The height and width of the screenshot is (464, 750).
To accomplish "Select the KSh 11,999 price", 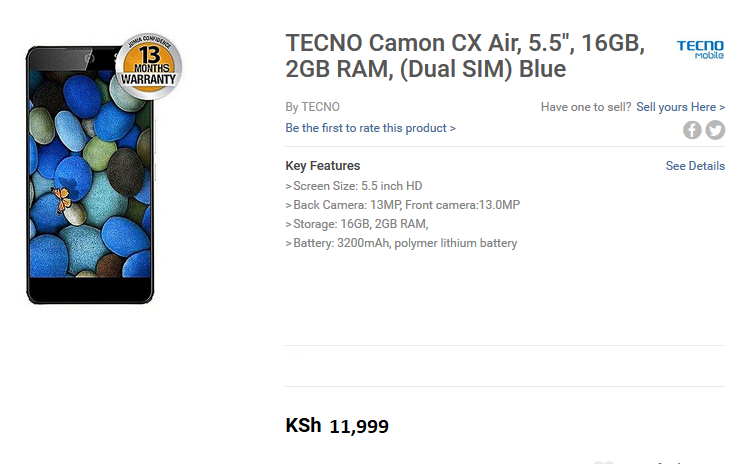I will (337, 425).
